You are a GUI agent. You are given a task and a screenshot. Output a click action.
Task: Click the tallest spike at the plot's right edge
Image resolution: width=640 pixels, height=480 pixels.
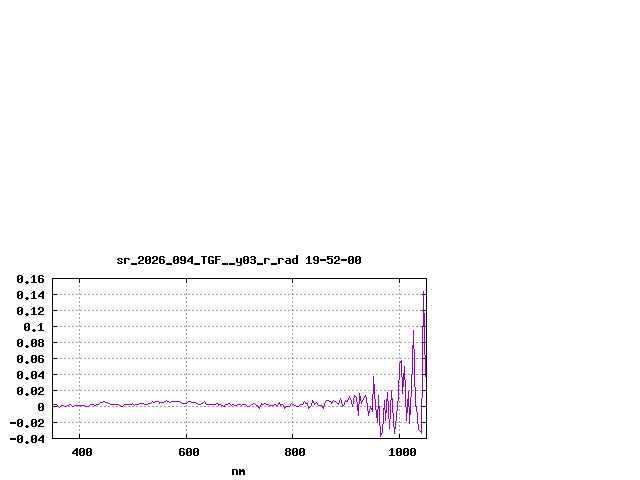pyautogui.click(x=425, y=293)
